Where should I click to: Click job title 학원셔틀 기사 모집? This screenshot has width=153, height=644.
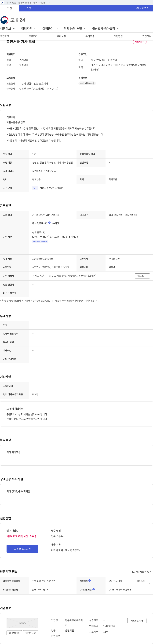pyautogui.click(x=21, y=42)
